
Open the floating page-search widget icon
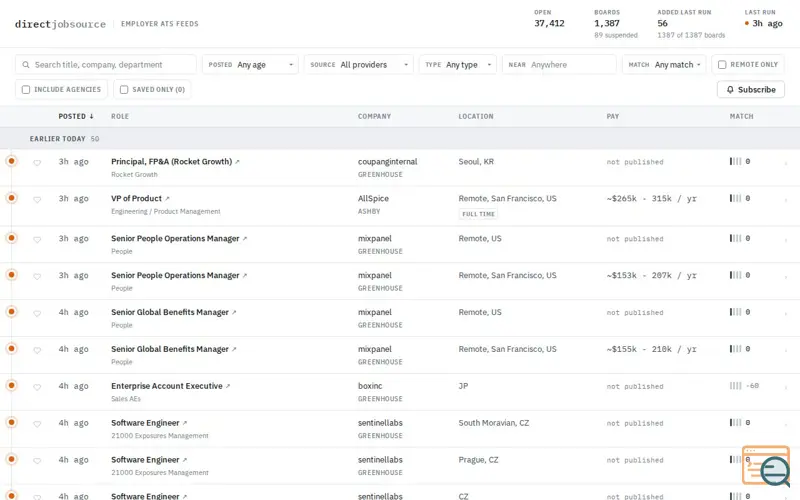(x=766, y=465)
